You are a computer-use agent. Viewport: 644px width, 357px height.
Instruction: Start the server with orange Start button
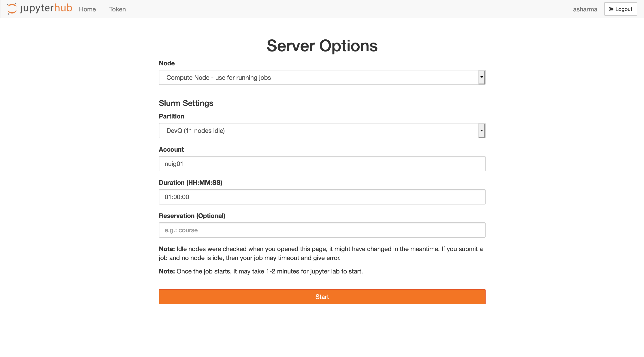[x=322, y=297]
